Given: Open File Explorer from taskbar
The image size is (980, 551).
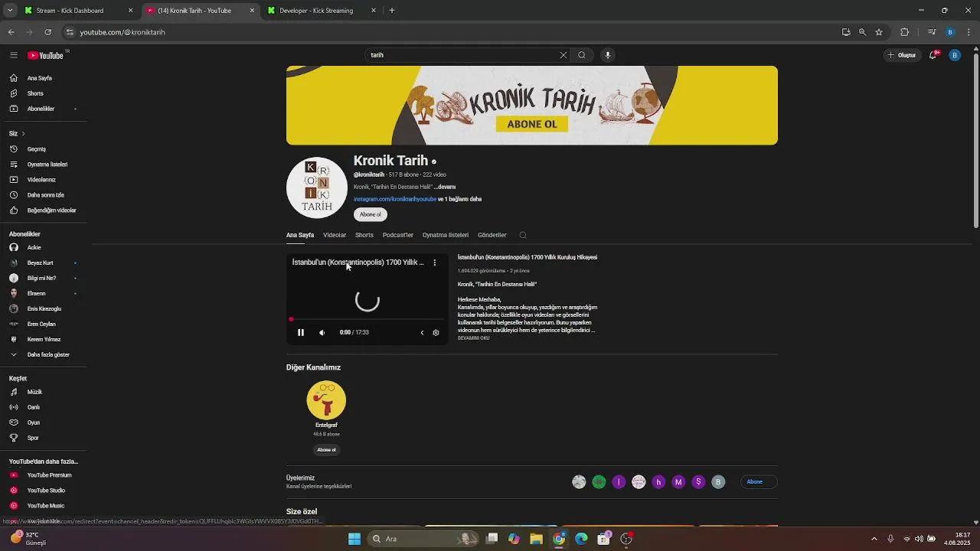Looking at the screenshot, I should click(537, 539).
